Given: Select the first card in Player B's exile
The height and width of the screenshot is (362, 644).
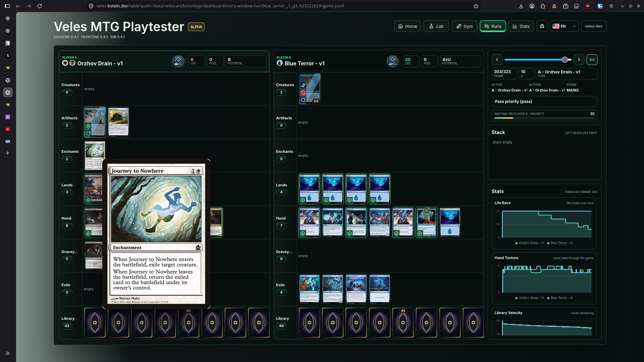Looking at the screenshot, I should [x=309, y=289].
